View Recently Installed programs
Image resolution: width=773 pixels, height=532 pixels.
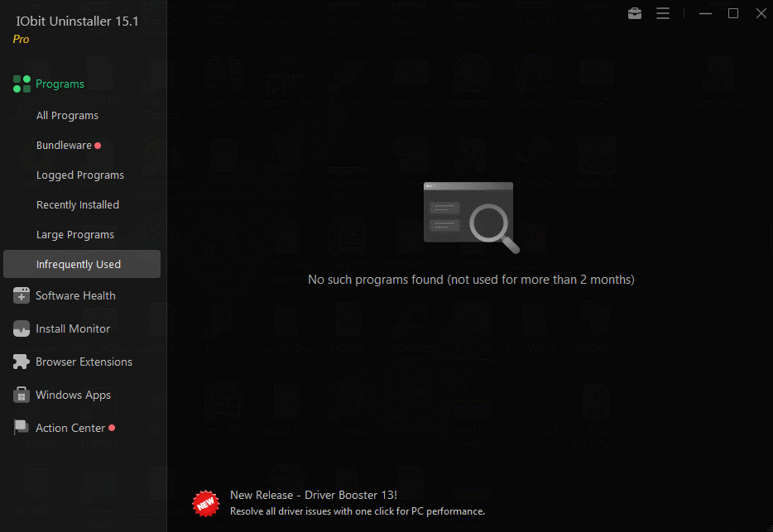pyautogui.click(x=78, y=204)
